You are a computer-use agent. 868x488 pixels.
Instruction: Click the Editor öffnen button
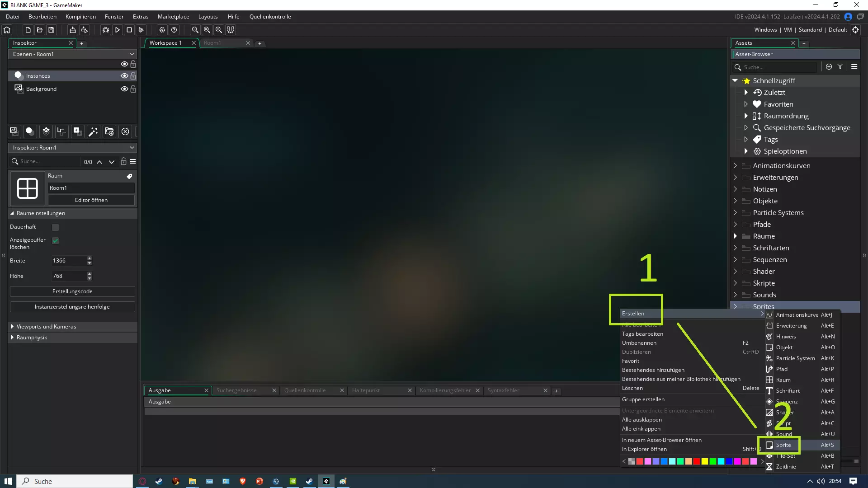coord(91,200)
